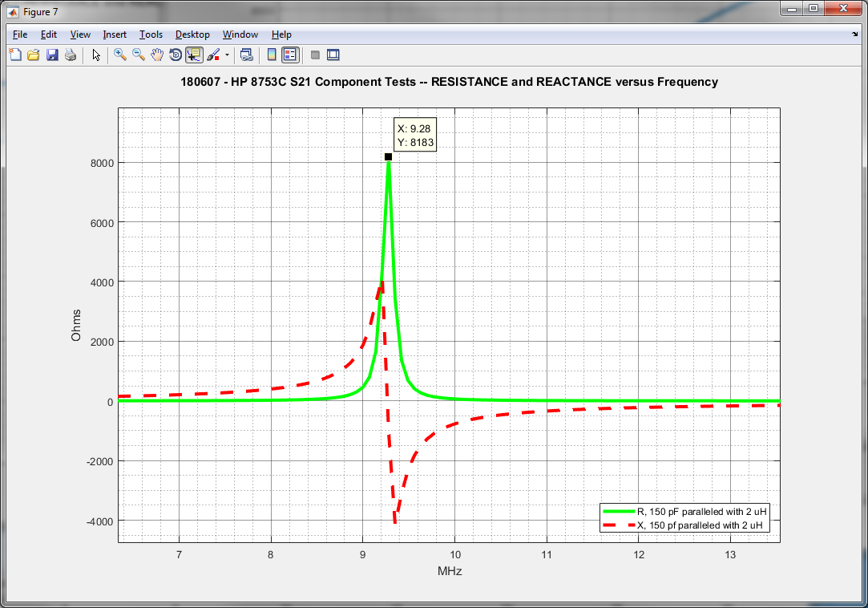This screenshot has height=608, width=868.
Task: Select the Edit Plot arrow tool
Action: coord(96,55)
